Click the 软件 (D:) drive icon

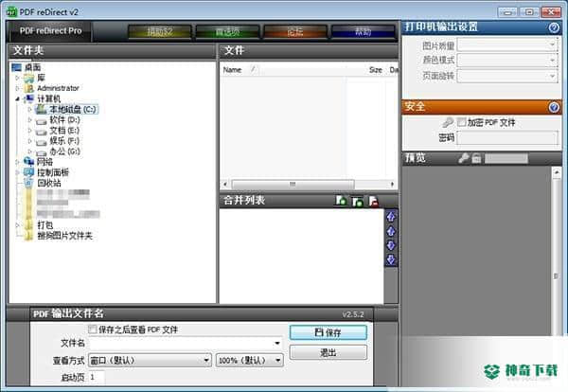41,121
